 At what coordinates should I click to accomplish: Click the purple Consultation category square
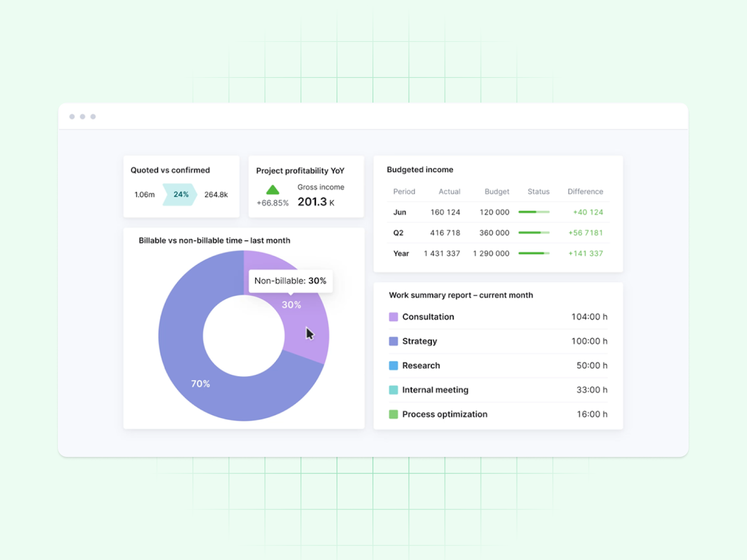point(393,317)
